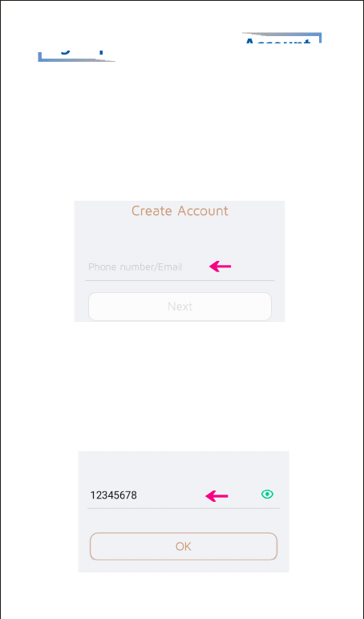The image size is (364, 619).
Task: Click the pink arrow beside 12345678
Action: 217,496
